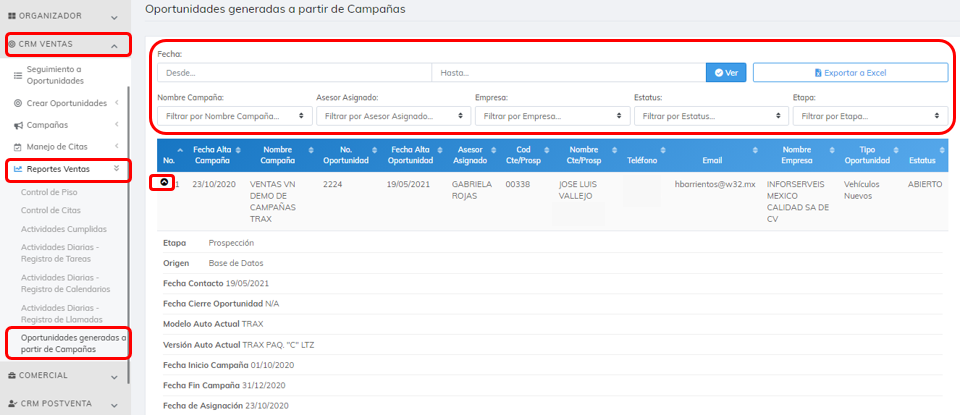
Task: Click the Campañas megaphone icon
Action: (x=18, y=125)
